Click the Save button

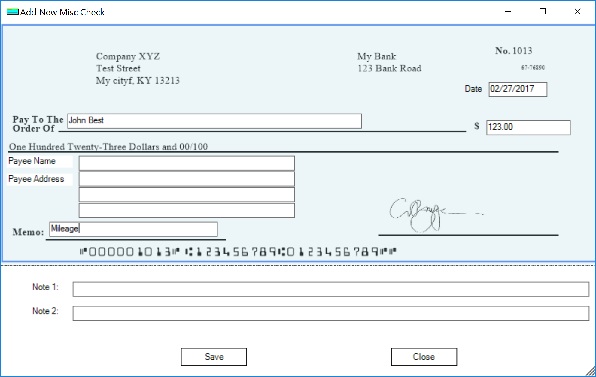tap(214, 357)
